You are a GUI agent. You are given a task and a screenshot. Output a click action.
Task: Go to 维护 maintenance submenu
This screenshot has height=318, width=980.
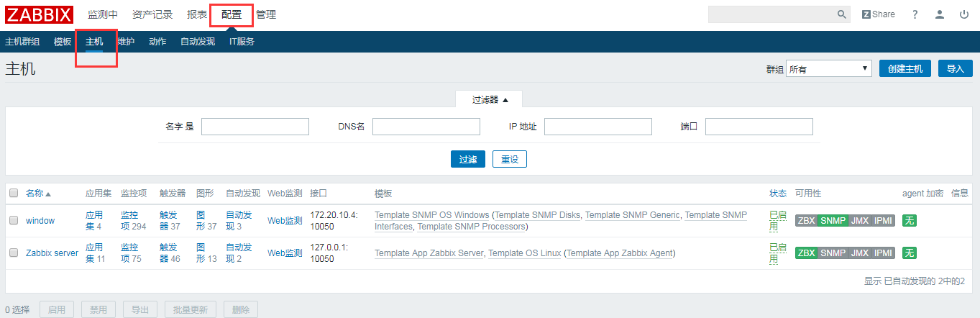tap(126, 42)
